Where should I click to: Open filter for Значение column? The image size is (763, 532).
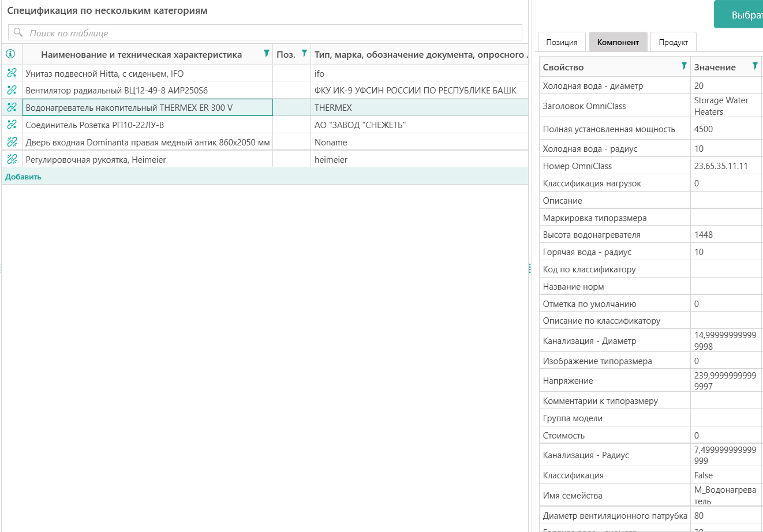[755, 66]
